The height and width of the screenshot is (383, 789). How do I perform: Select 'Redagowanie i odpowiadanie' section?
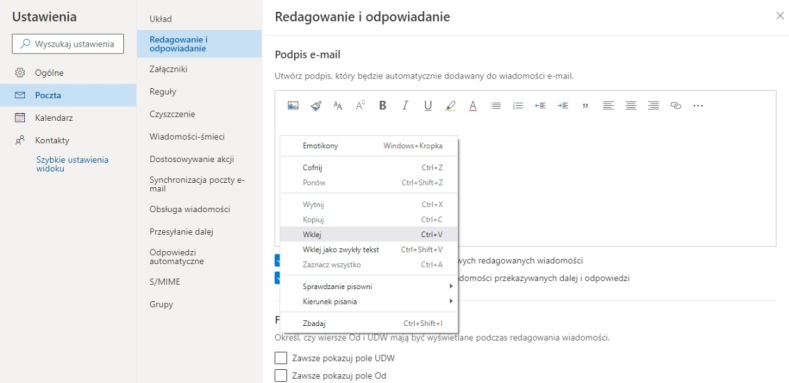(199, 44)
